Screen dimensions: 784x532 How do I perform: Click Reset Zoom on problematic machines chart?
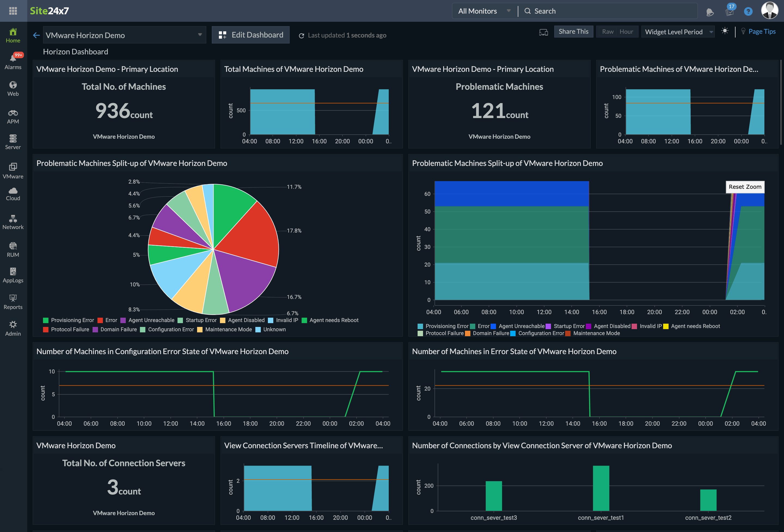pos(744,186)
